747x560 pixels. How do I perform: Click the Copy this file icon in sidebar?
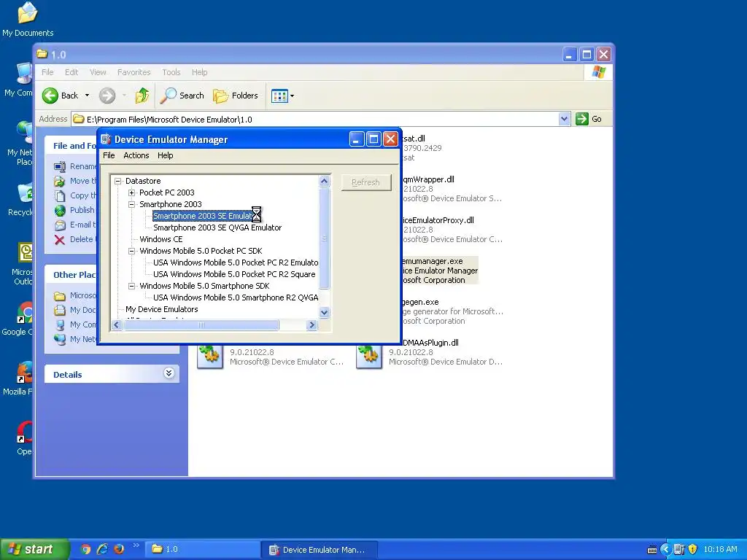[60, 195]
